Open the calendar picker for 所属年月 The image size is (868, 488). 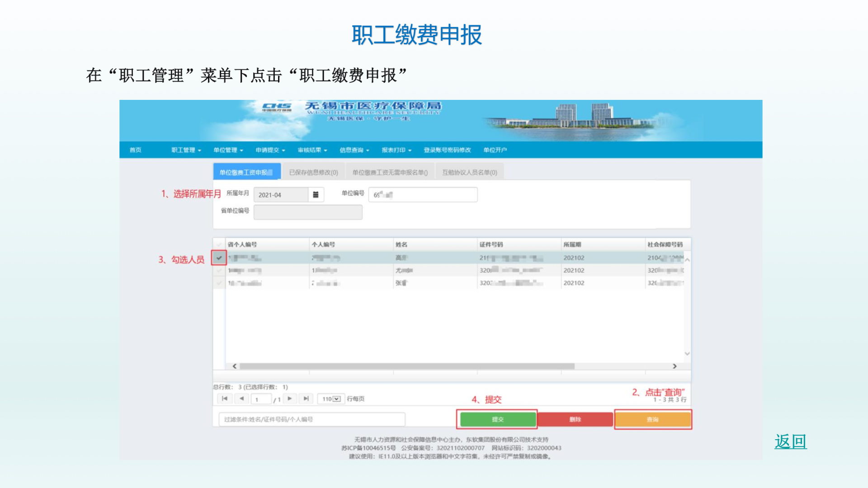[316, 195]
